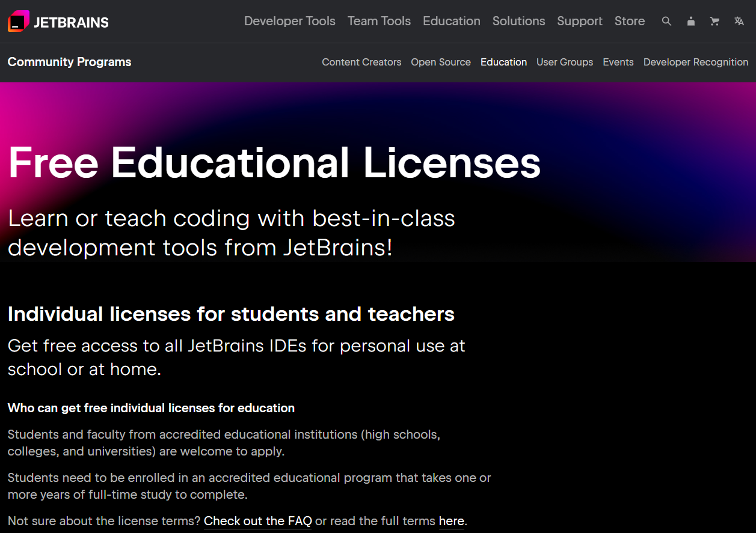
Task: Open the account profile icon
Action: pos(690,21)
